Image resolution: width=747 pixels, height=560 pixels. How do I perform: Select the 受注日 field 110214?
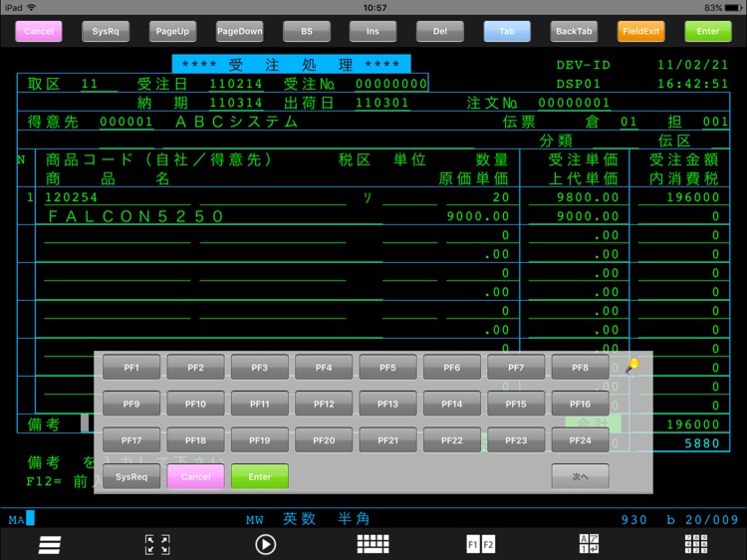[x=236, y=84]
